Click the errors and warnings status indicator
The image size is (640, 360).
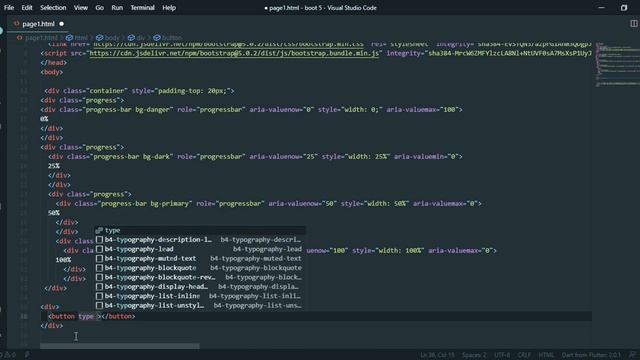pyautogui.click(x=8, y=355)
